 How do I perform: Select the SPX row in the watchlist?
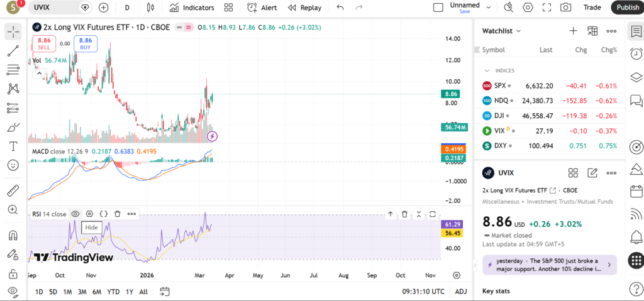(x=548, y=85)
